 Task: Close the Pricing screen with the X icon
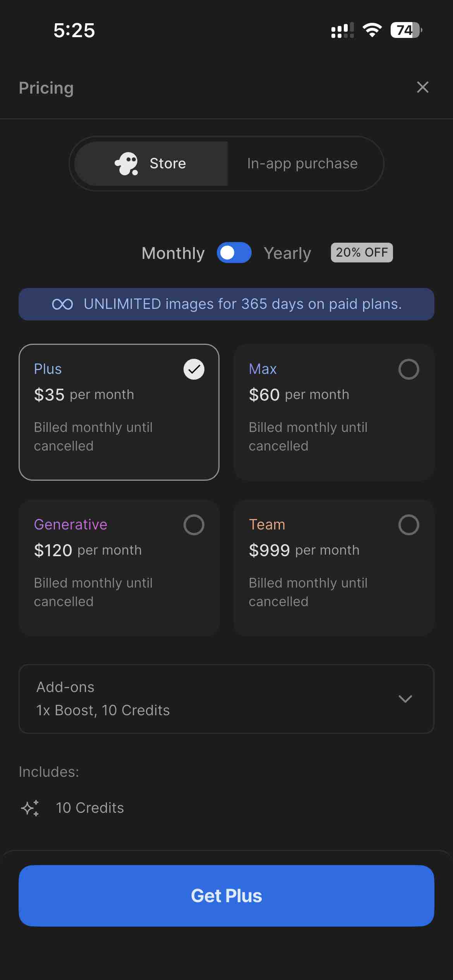[x=422, y=87]
